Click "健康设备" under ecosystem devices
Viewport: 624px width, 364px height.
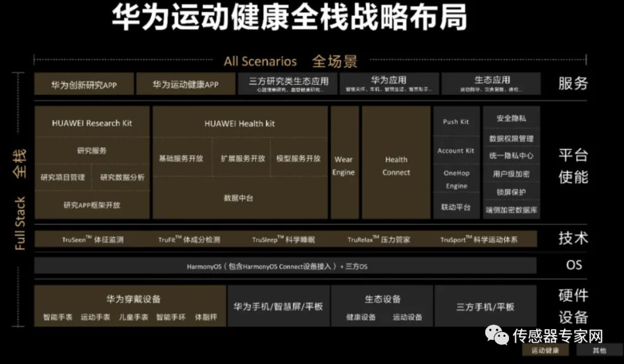pyautogui.click(x=361, y=317)
